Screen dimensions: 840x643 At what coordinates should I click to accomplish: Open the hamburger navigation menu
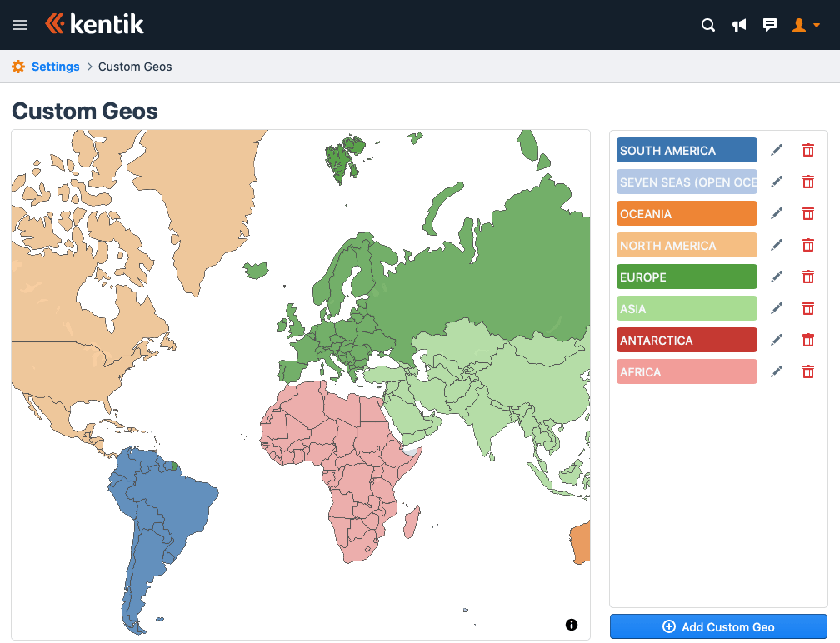20,25
